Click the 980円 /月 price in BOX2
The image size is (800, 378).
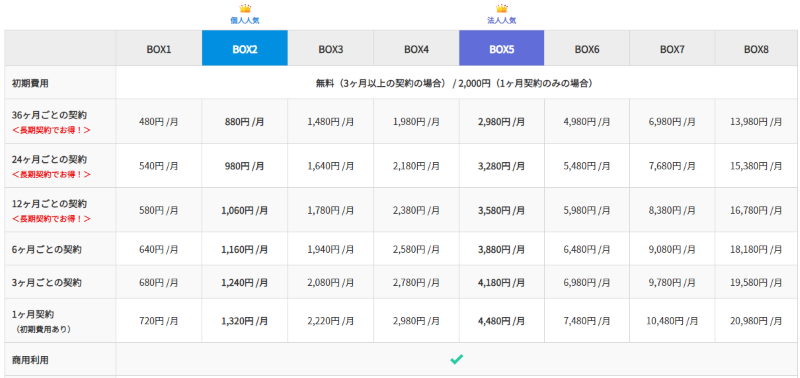[x=245, y=166]
